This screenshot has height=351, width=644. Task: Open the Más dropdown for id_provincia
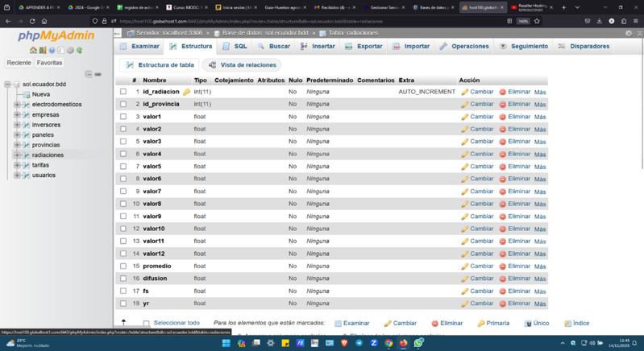tap(540, 105)
